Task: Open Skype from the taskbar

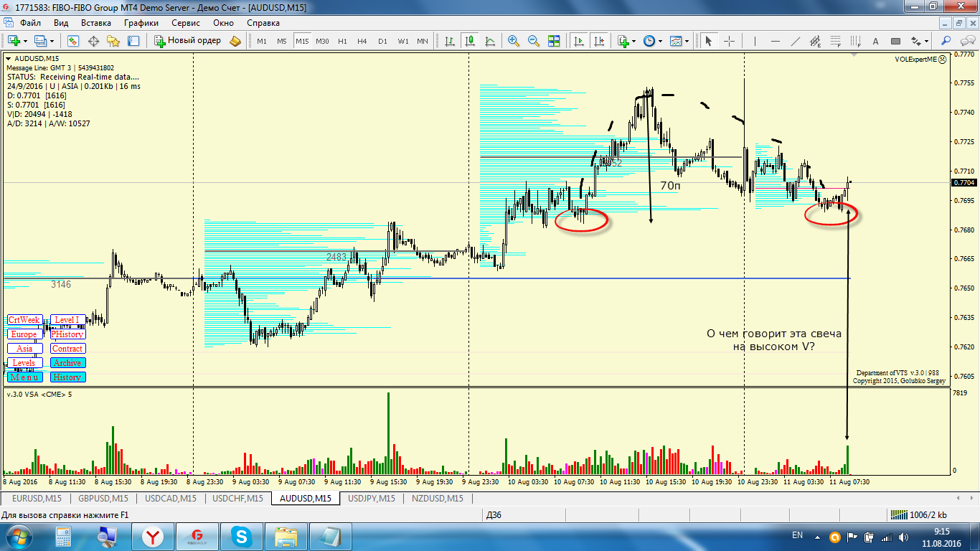Action: pos(242,536)
